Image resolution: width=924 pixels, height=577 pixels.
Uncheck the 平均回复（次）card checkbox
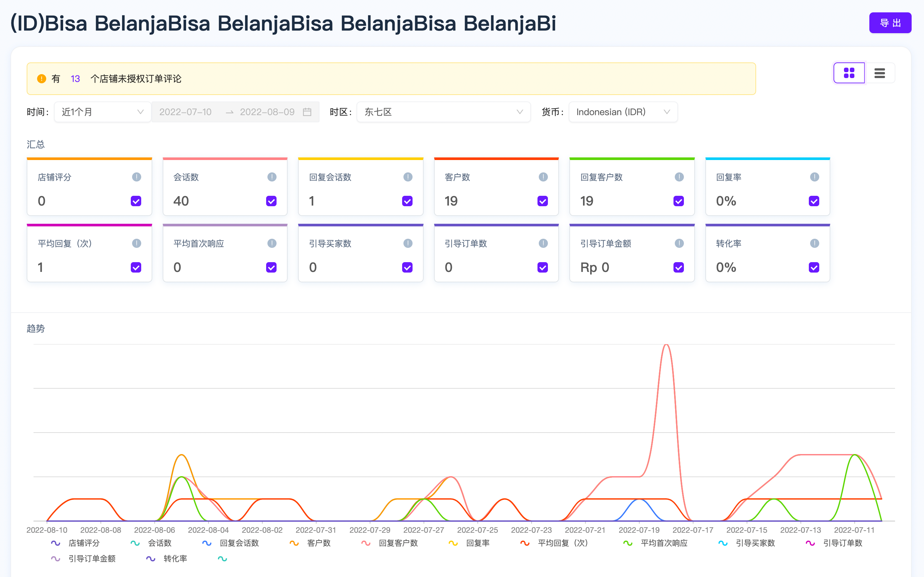(x=136, y=267)
